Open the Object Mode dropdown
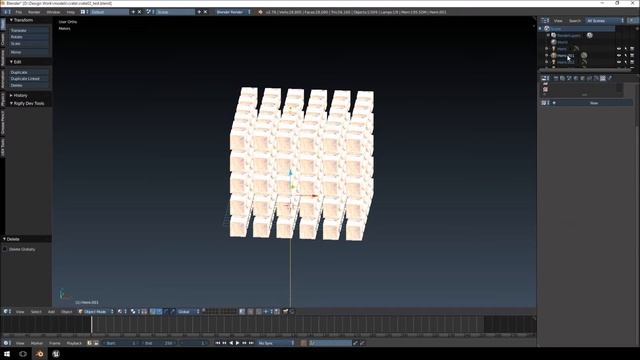640x360 pixels. coord(96,311)
